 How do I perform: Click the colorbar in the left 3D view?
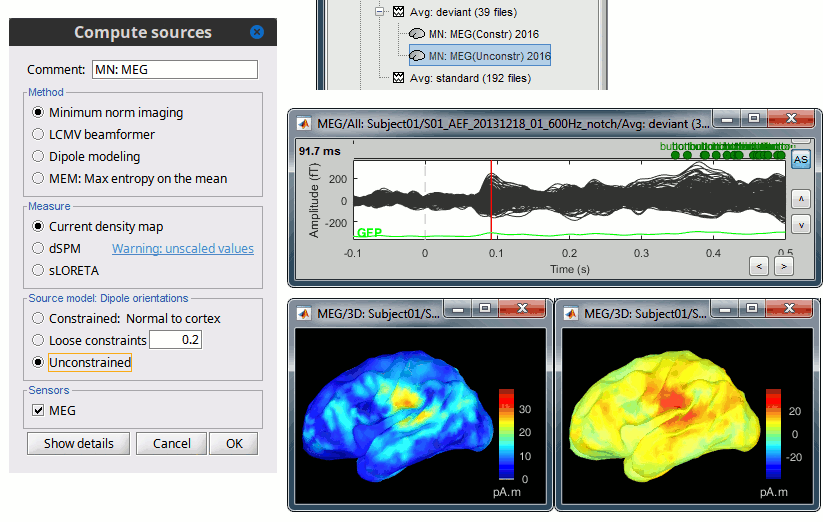tap(508, 438)
